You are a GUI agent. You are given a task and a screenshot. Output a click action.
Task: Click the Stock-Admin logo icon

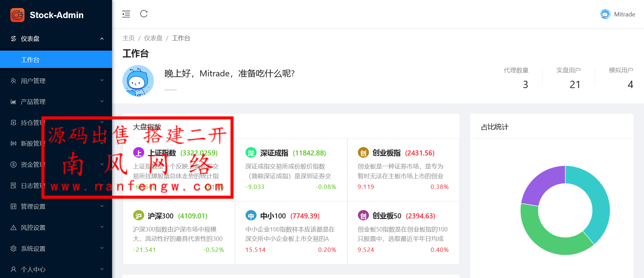tap(17, 15)
